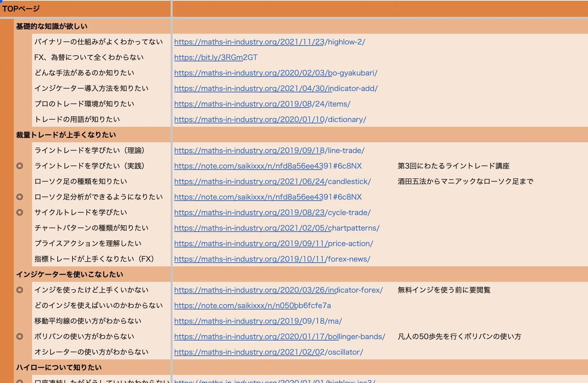The height and width of the screenshot is (383, 588).
Task: Click the forex-news article link
Action: (272, 259)
